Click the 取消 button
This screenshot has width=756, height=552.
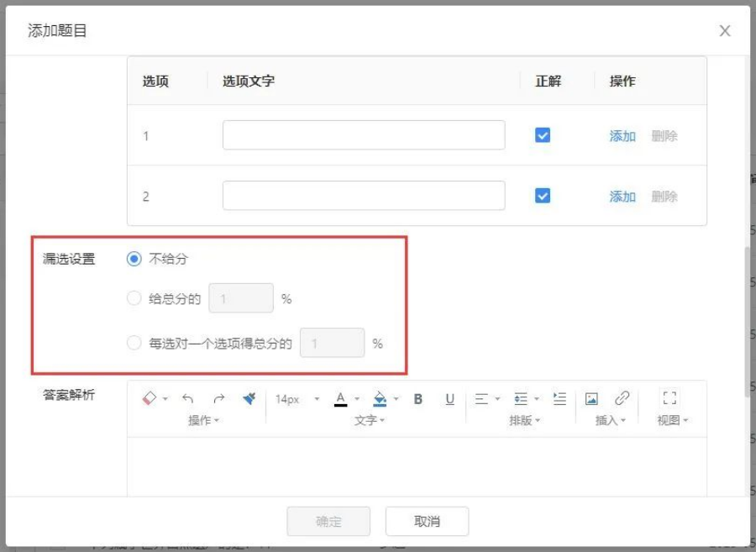427,521
